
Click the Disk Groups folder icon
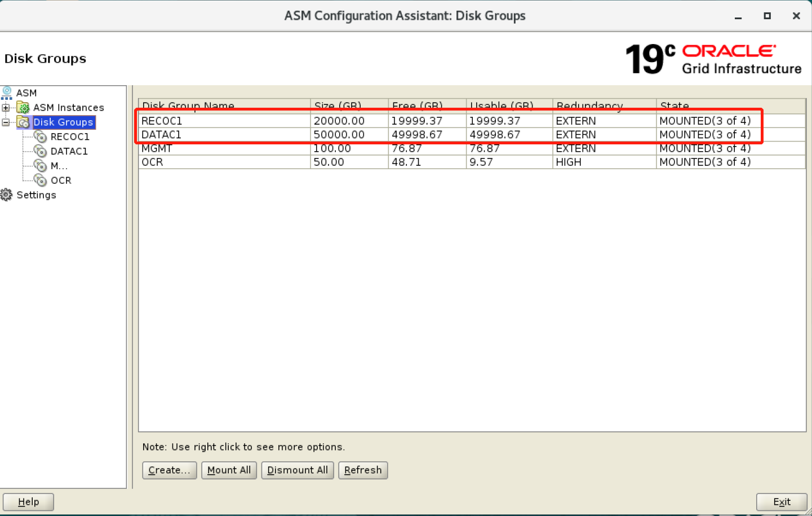[23, 122]
